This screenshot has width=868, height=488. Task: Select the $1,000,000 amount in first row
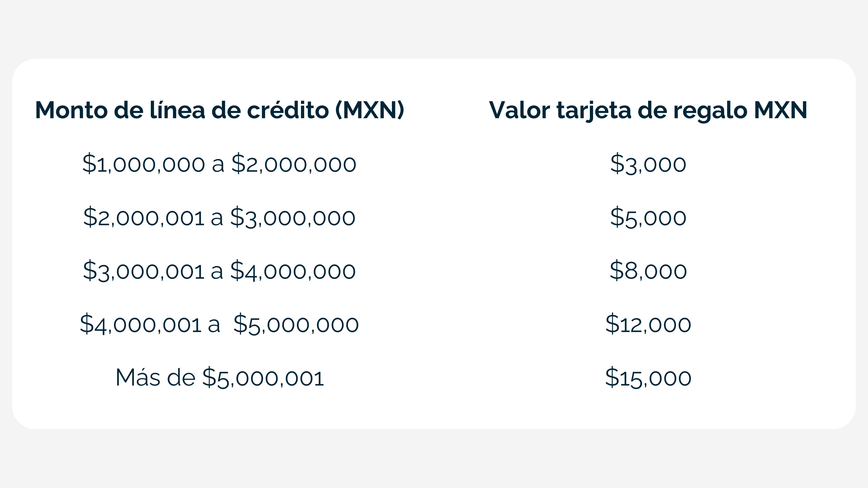pyautogui.click(x=144, y=164)
